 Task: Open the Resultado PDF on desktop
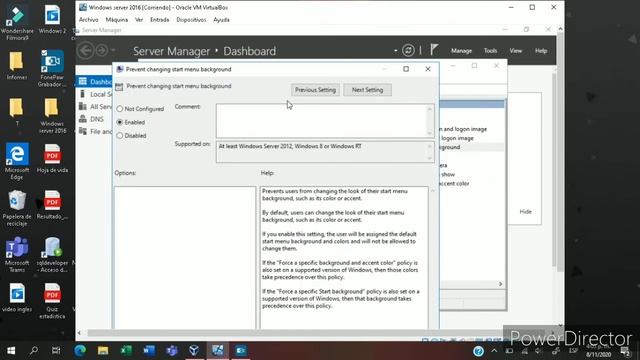coord(52,205)
